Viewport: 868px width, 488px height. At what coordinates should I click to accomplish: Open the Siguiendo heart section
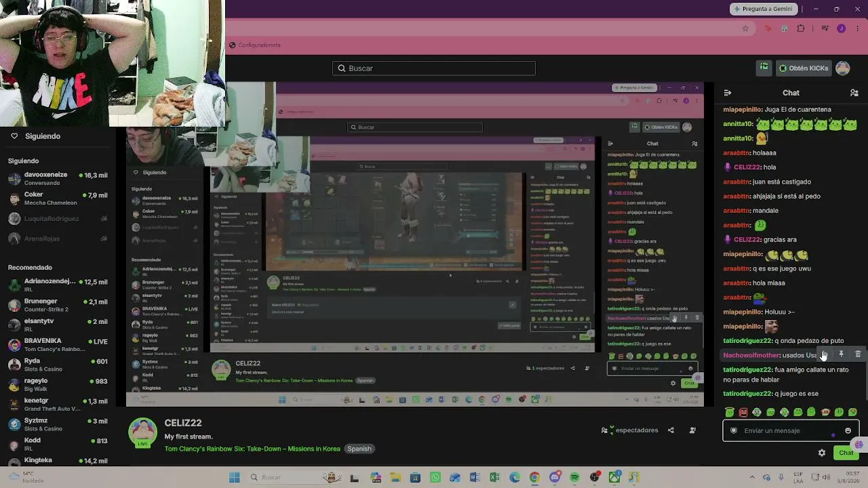tap(35, 136)
